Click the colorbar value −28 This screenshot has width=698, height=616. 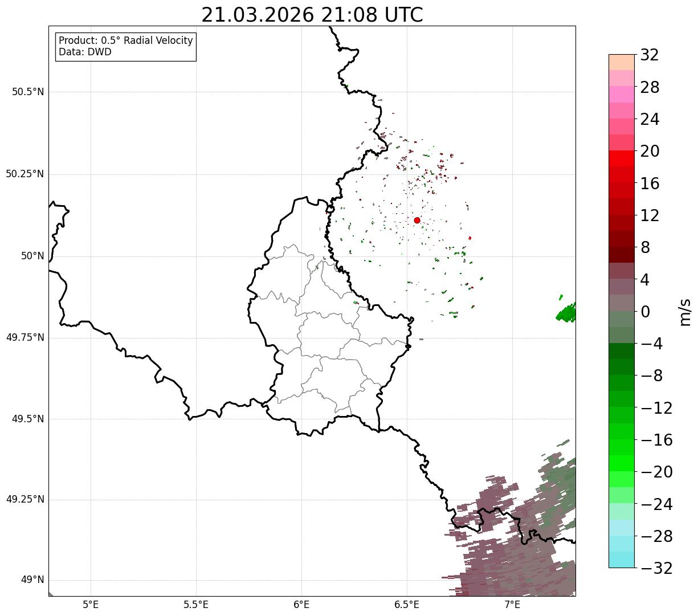pos(656,536)
